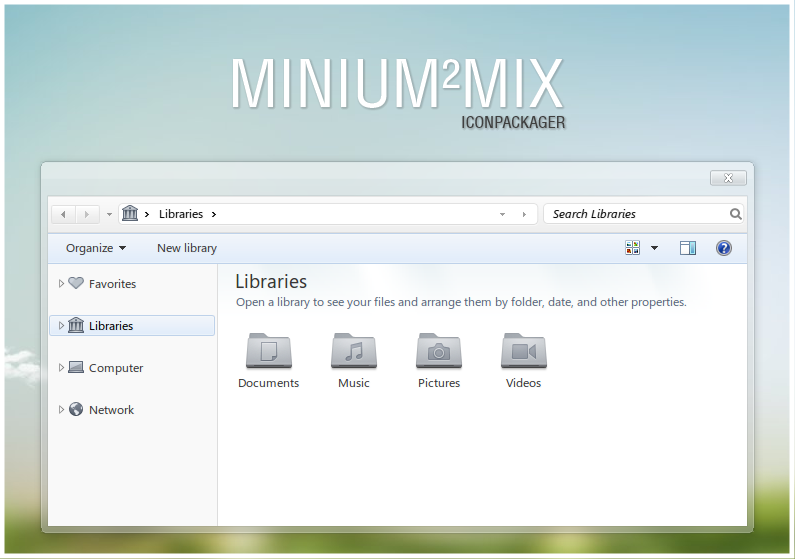Select Network in the navigation pane

point(111,410)
